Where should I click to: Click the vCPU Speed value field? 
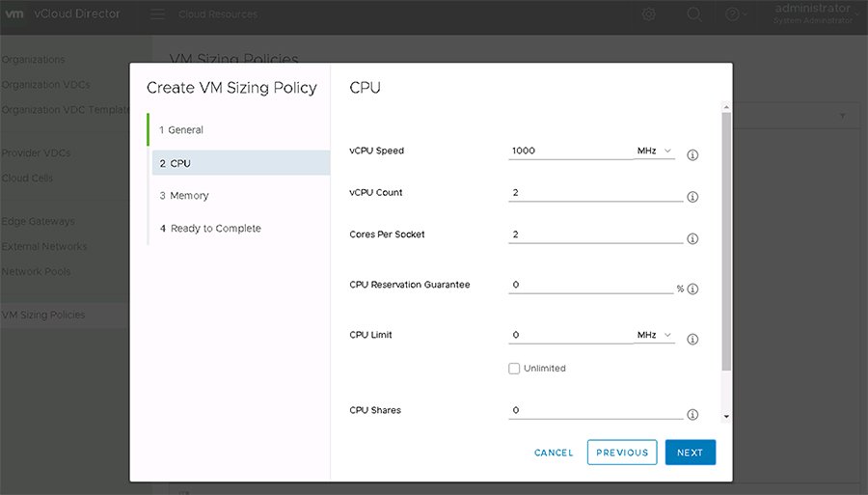[571, 151]
